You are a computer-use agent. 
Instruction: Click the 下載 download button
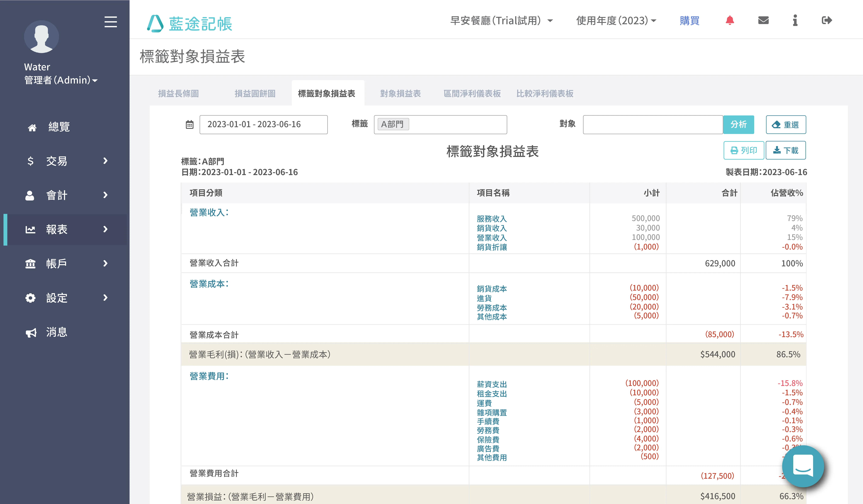pyautogui.click(x=786, y=150)
